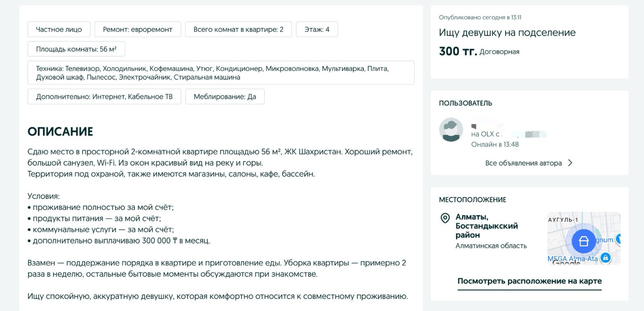Click Площадь комнаты: 56 м² tag
This screenshot has width=644, height=311.
coord(76,49)
